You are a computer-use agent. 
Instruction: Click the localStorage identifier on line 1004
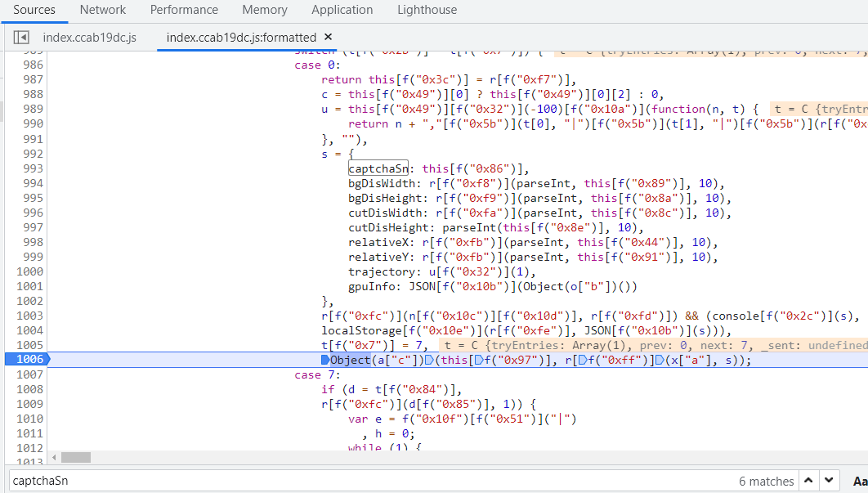click(x=361, y=330)
